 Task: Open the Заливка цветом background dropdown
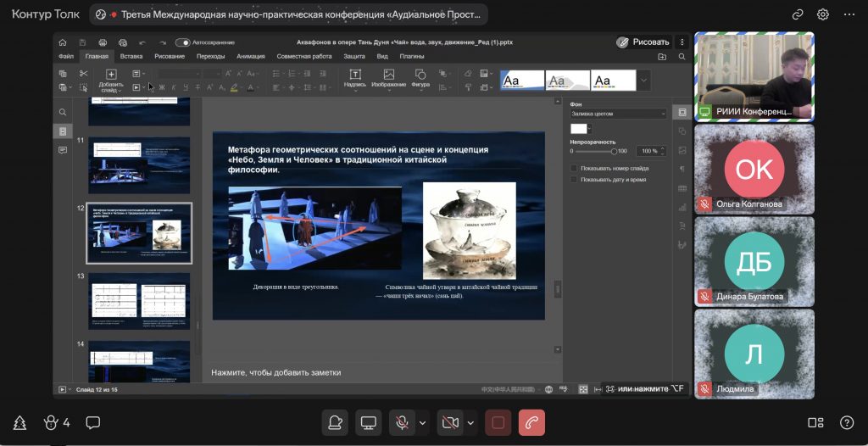point(619,114)
